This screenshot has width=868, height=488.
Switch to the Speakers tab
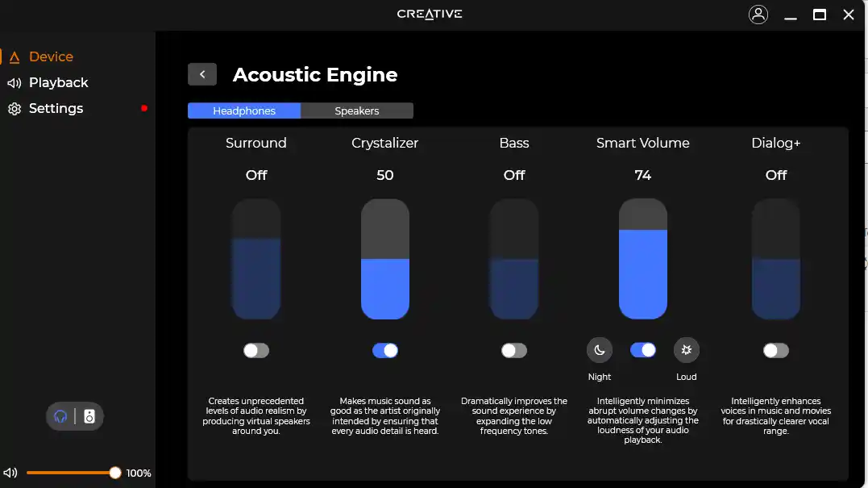point(357,111)
